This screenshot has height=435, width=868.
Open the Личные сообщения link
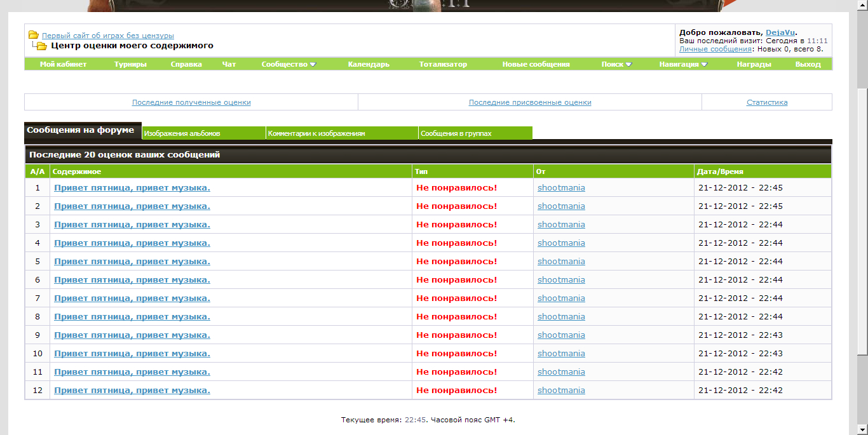pyautogui.click(x=715, y=49)
